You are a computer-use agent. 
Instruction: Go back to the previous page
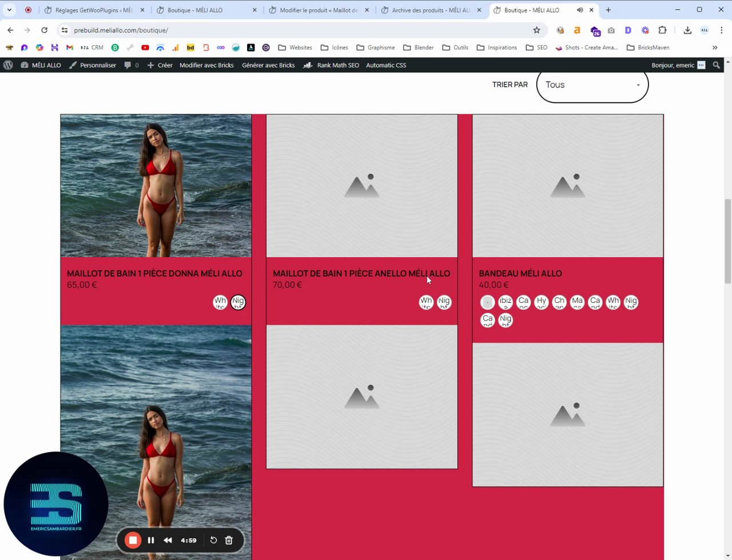pyautogui.click(x=10, y=30)
